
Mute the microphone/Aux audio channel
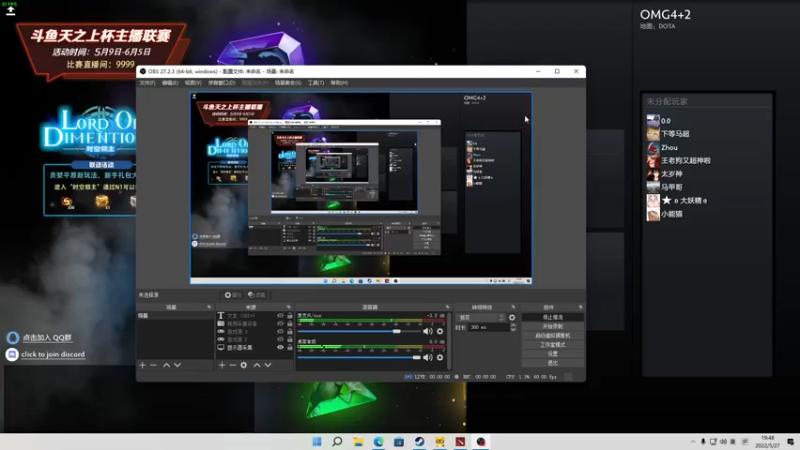coord(428,331)
